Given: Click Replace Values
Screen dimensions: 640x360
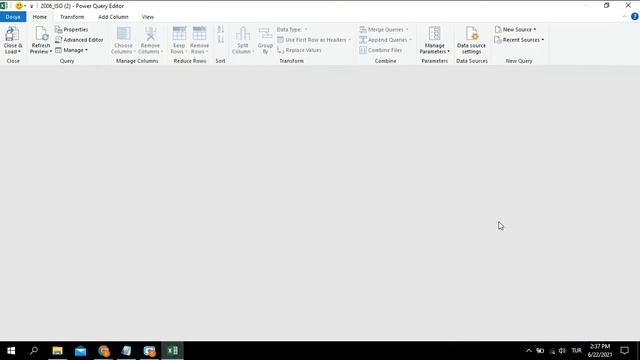Looking at the screenshot, I should [x=299, y=50].
